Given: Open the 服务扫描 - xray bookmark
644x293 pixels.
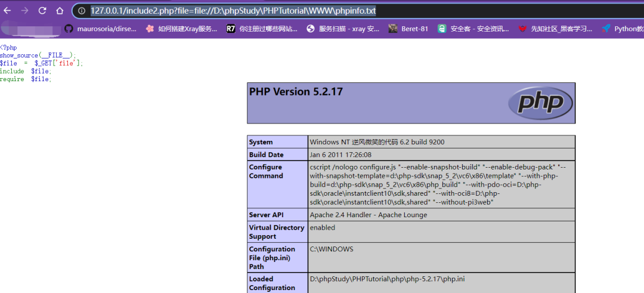Looking at the screenshot, I should tap(343, 29).
